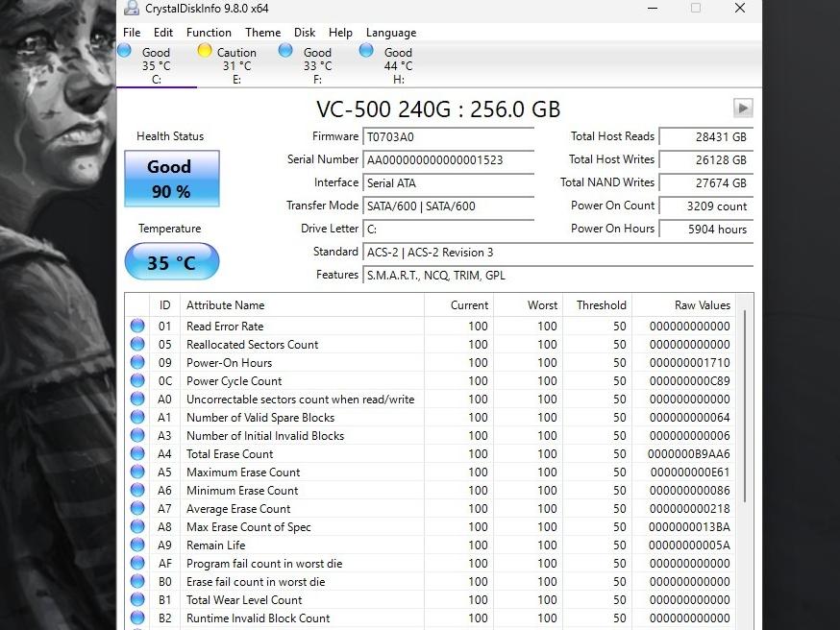Select the yellow Caution orb for E: drive
840x630 pixels.
click(x=205, y=51)
